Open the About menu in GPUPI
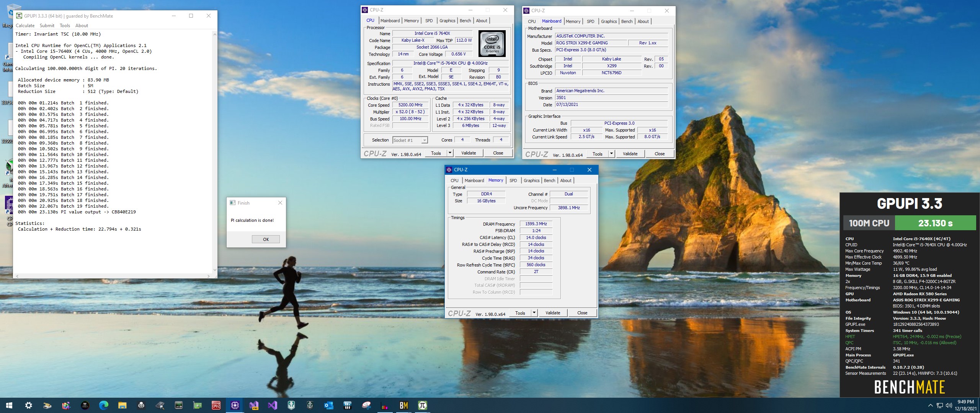The image size is (980, 413). pyautogui.click(x=82, y=26)
